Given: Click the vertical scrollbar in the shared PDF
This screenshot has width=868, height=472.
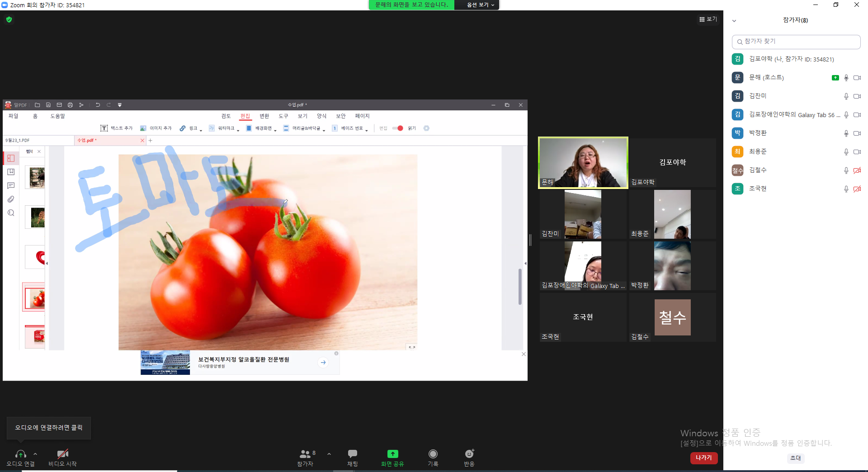Looking at the screenshot, I should coord(520,287).
